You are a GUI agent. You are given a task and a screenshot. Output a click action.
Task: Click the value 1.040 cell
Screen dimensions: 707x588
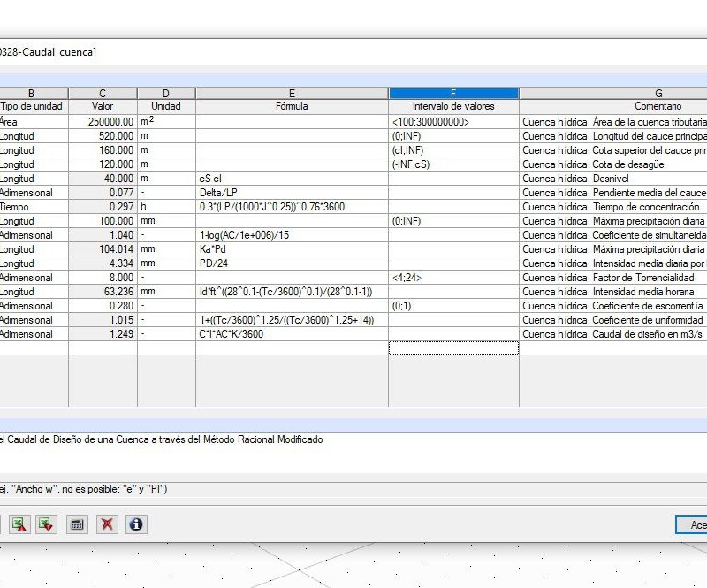click(103, 235)
